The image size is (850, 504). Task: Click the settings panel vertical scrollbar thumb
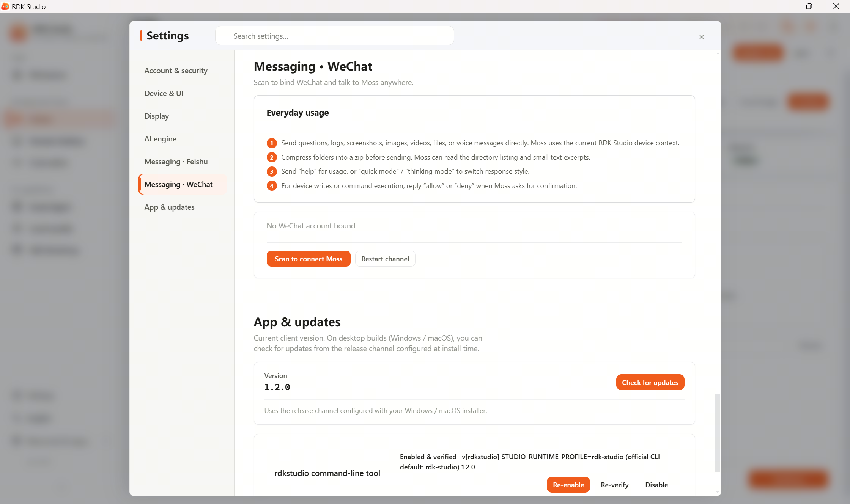717,433
